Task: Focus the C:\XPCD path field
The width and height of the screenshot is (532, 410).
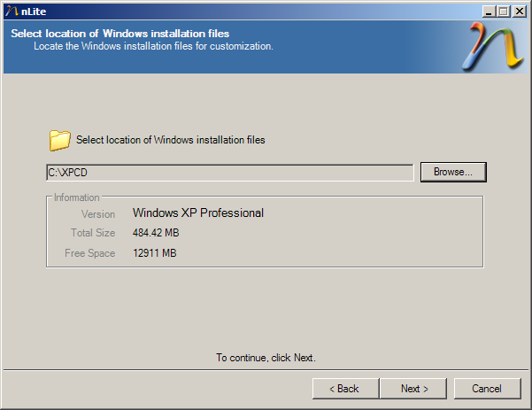Action: [230, 173]
